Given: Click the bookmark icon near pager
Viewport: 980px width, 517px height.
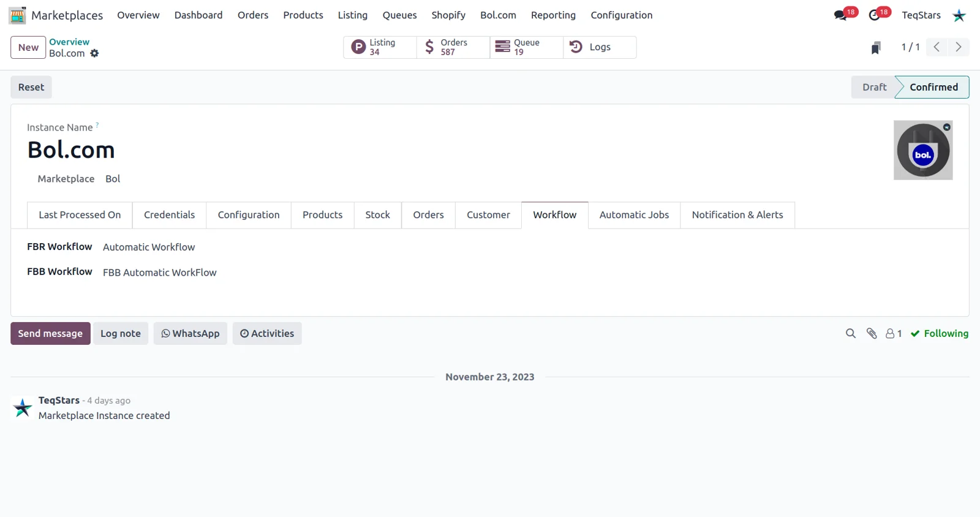Looking at the screenshot, I should click(x=876, y=48).
